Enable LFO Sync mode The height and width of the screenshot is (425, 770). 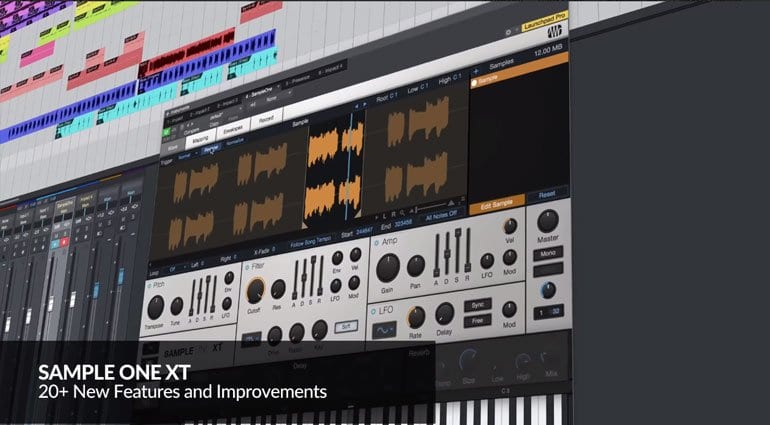(x=477, y=306)
